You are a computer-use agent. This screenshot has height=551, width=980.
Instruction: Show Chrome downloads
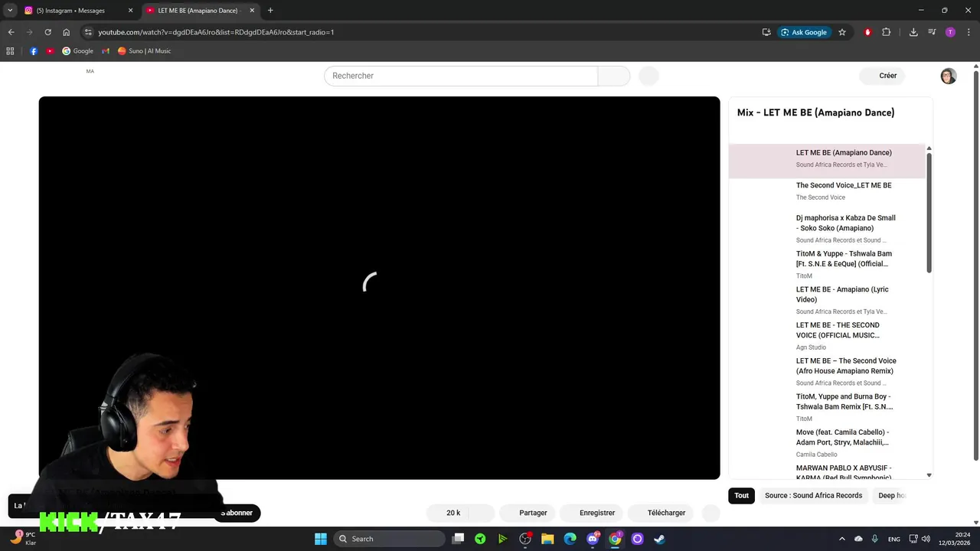(913, 32)
